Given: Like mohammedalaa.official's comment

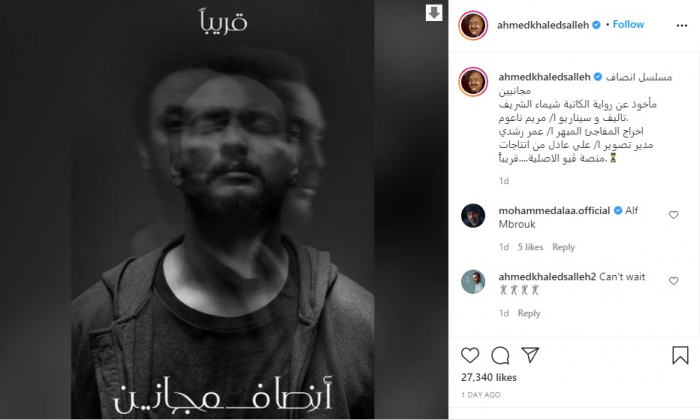Looking at the screenshot, I should pos(674,215).
